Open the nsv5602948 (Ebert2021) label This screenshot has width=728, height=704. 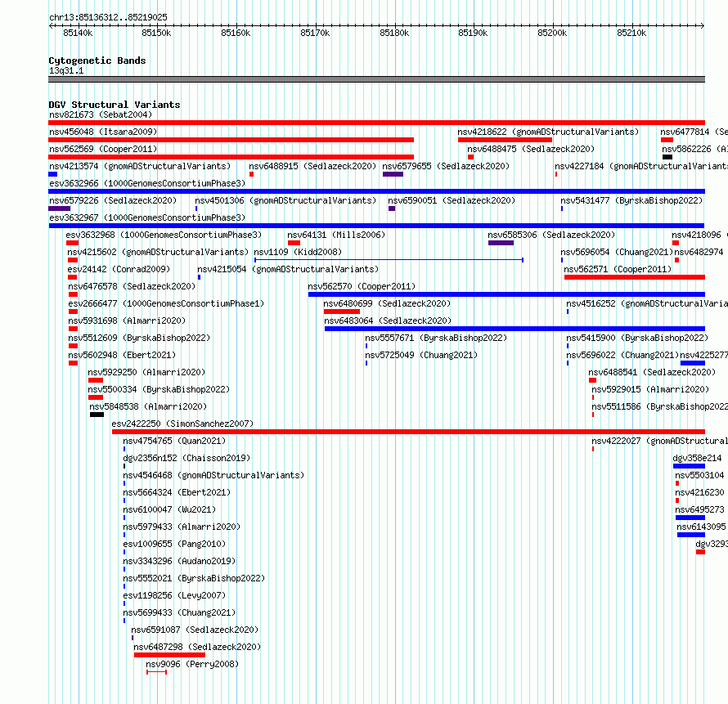(122, 355)
